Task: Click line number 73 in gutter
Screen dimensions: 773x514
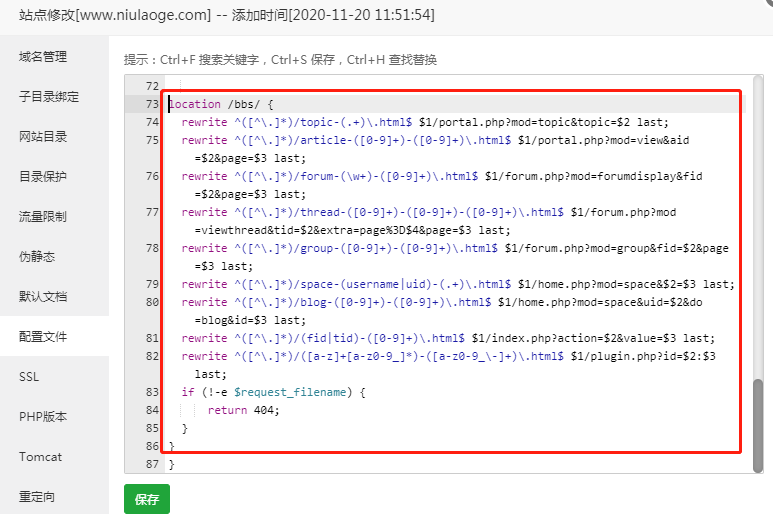Action: [x=152, y=104]
